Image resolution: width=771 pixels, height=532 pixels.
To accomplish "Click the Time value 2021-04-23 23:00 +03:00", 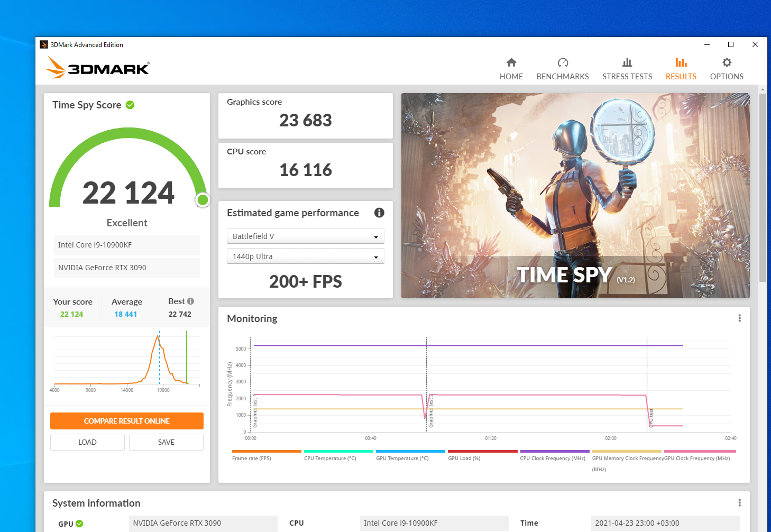I will pyautogui.click(x=665, y=523).
